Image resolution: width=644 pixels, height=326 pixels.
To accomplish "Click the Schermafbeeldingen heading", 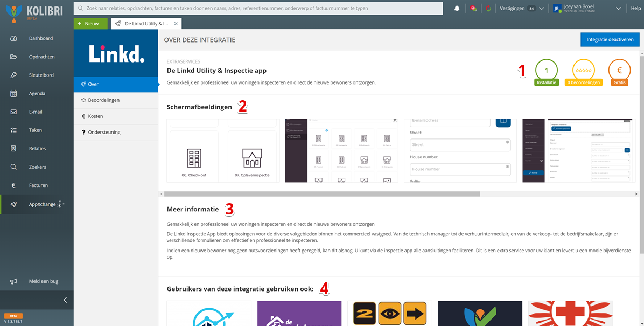I will click(x=199, y=107).
